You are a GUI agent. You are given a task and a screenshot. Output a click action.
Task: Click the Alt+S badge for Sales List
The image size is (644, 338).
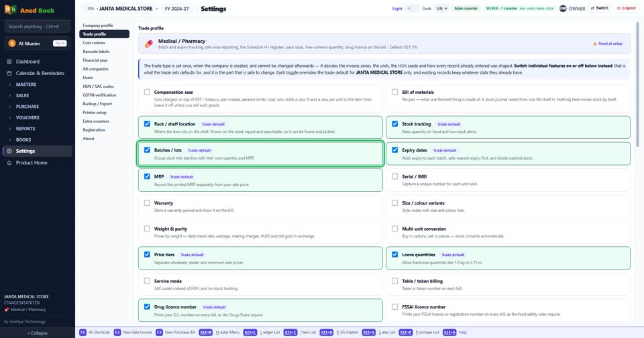pyautogui.click(x=368, y=332)
